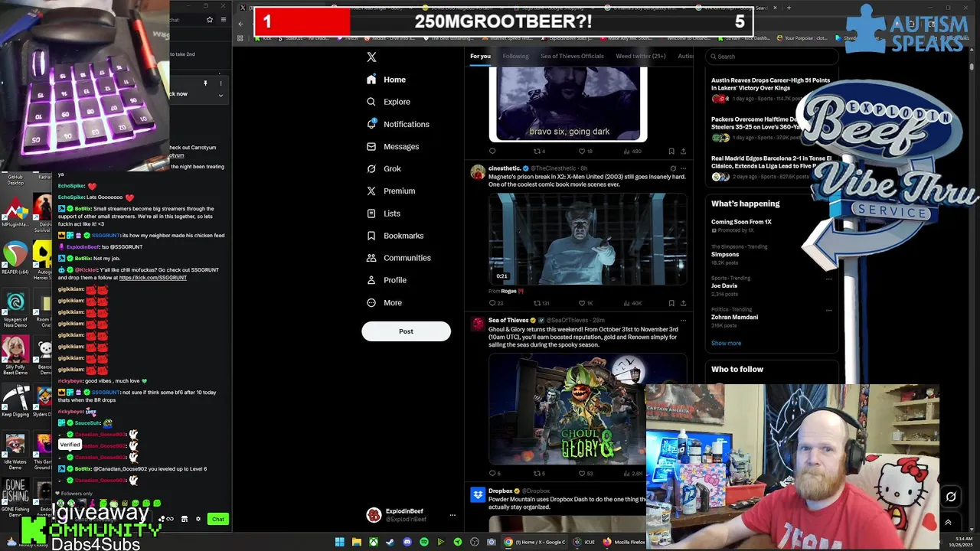
Task: Open Zohran Mamdani trend options menu
Action: [x=828, y=310]
